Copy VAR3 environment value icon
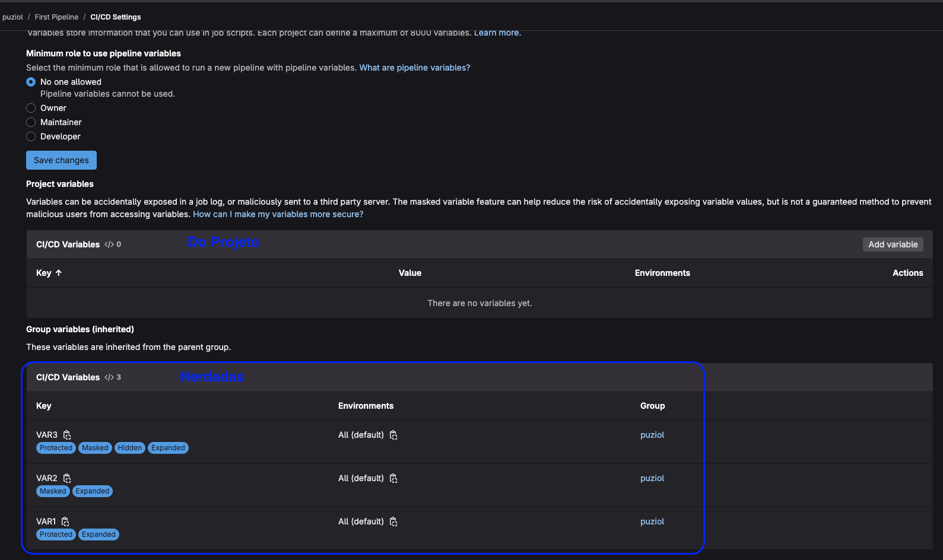 point(393,435)
